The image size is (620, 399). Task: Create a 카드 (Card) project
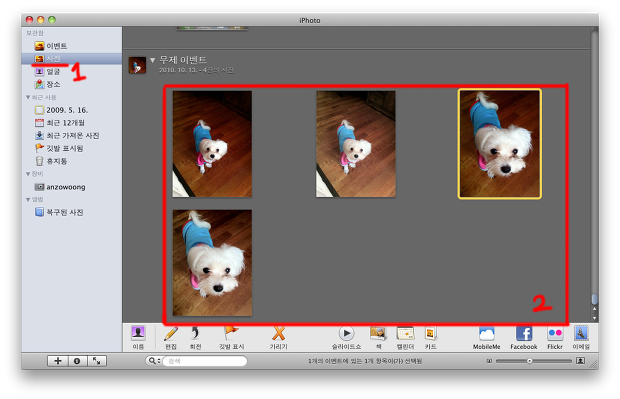(430, 338)
